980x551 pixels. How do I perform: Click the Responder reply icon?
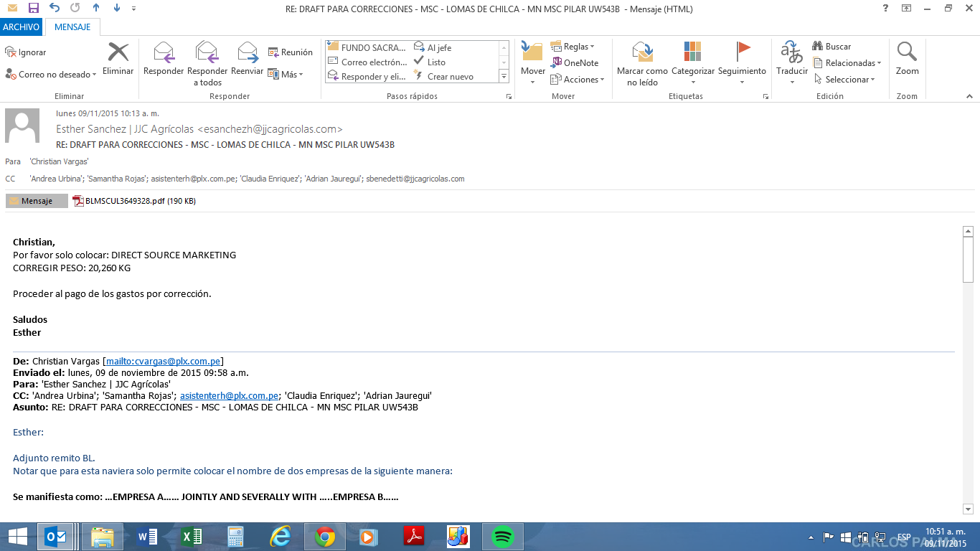coord(164,54)
